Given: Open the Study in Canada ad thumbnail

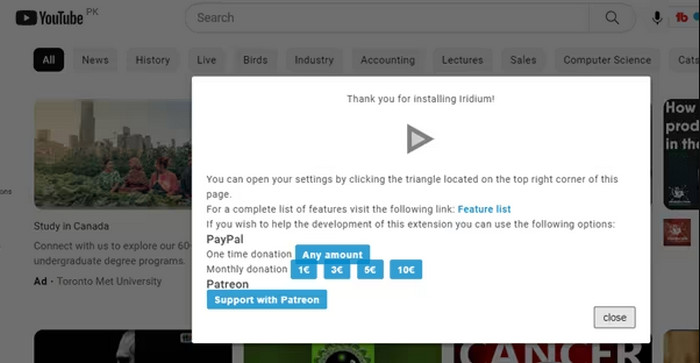Looking at the screenshot, I should [x=113, y=154].
